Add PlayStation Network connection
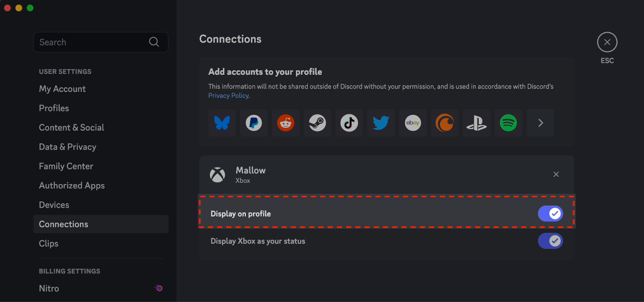Screen dimensions: 644x302 pyautogui.click(x=477, y=123)
